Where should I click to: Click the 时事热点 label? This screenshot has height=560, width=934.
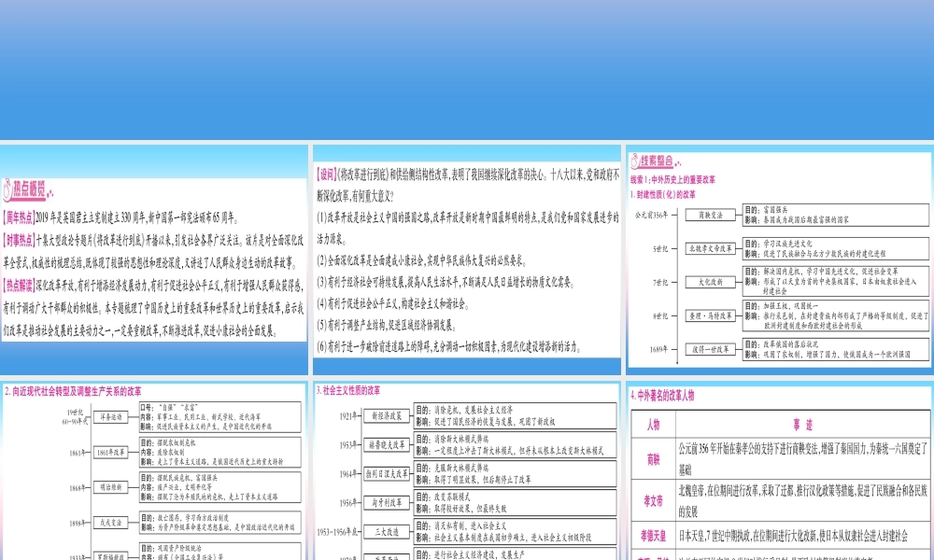coord(19,241)
